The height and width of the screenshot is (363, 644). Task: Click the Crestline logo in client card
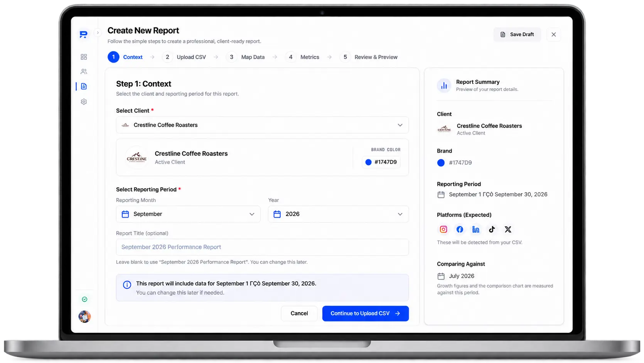[x=137, y=157]
